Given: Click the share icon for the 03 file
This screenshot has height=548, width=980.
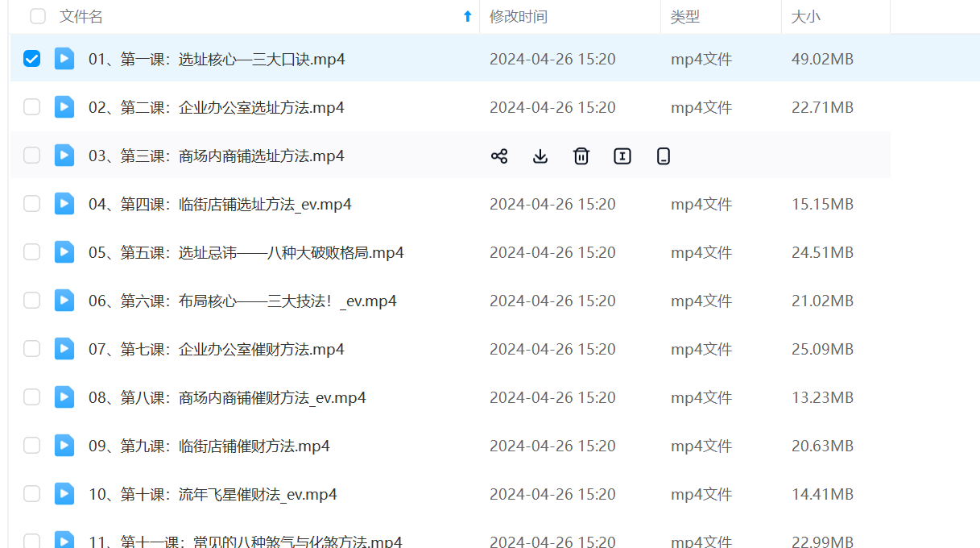Looking at the screenshot, I should click(x=499, y=156).
